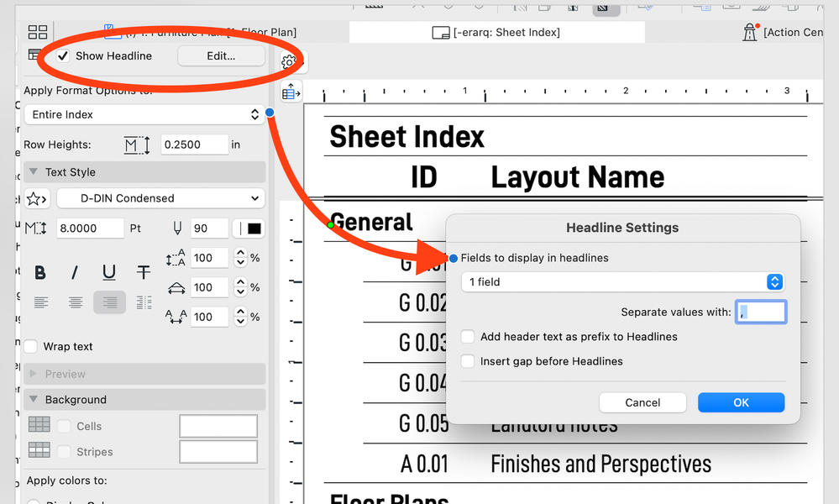Adjust the width scale percentage stepper

coord(240,287)
